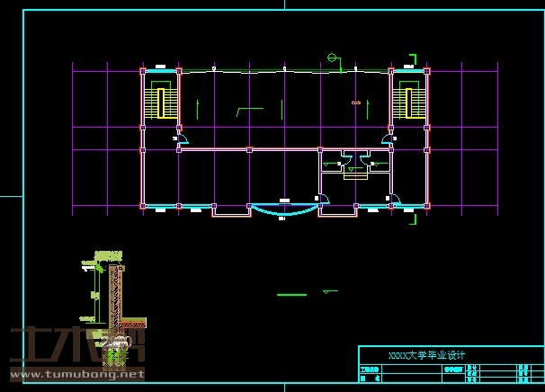Click the door swing beside right staircase
This screenshot has height=392, width=545.
point(387,138)
